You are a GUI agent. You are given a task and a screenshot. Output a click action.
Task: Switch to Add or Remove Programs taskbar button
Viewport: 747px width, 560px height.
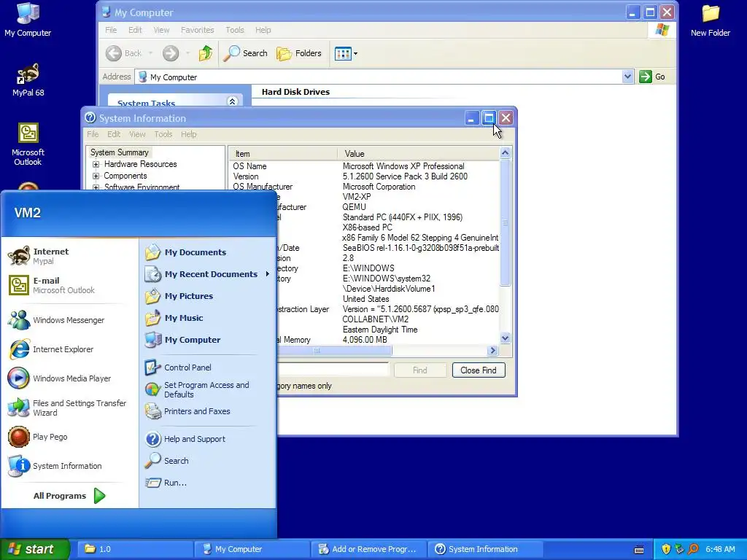(x=368, y=549)
